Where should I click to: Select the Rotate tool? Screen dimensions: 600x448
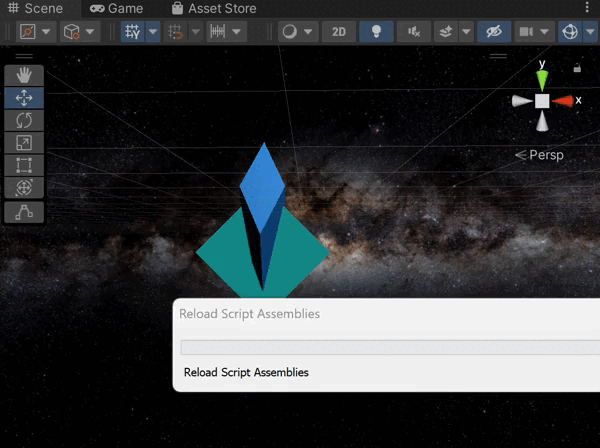pyautogui.click(x=24, y=121)
